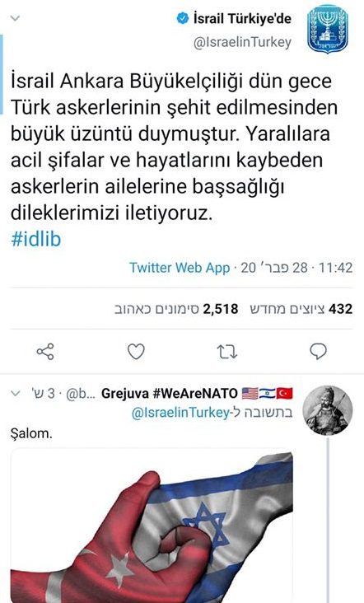Expand the chevron on Grejuva's reply
The image size is (364, 603).
(15, 394)
